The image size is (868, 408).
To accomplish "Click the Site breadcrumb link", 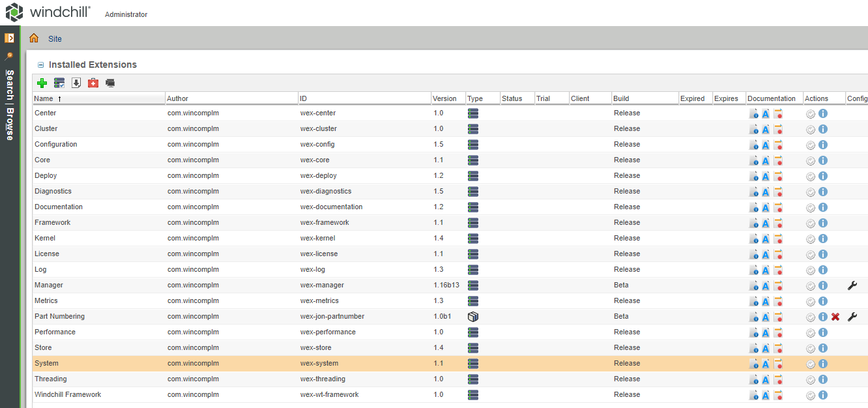I will pos(55,39).
